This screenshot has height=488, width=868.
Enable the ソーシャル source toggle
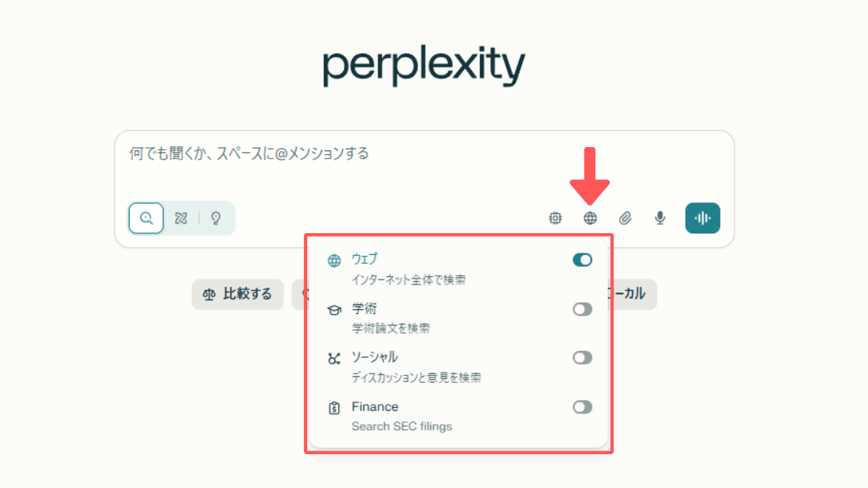point(583,357)
